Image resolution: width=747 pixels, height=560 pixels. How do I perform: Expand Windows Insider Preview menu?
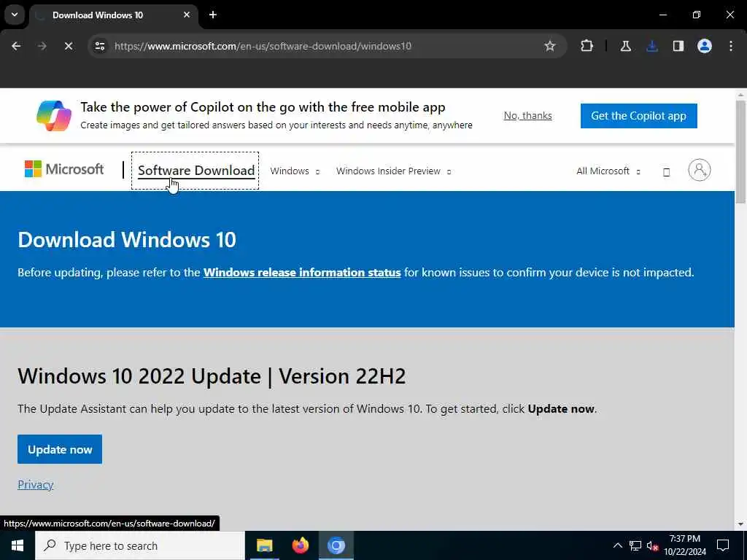pos(393,171)
